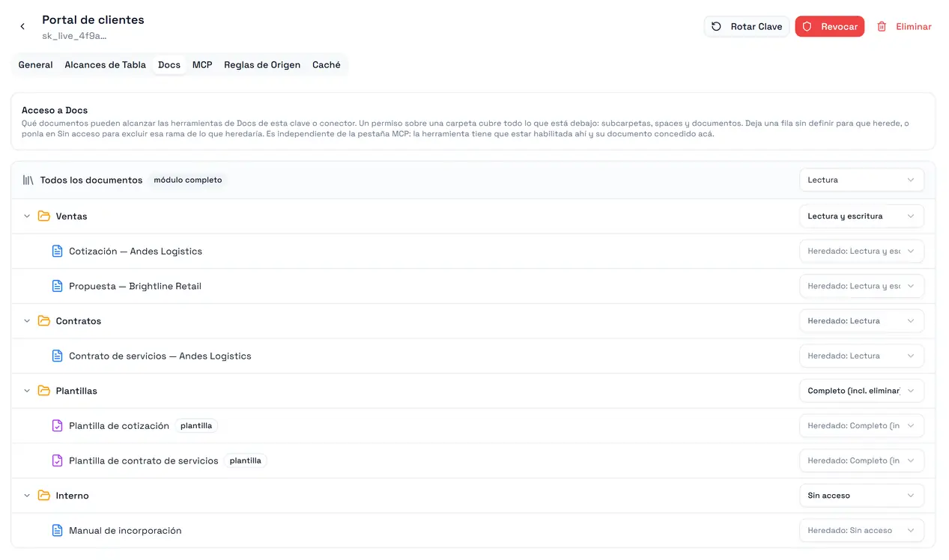Viewport: 949px width, 560px height.
Task: Click the template icon for Plantilla de cotización
Action: [57, 426]
